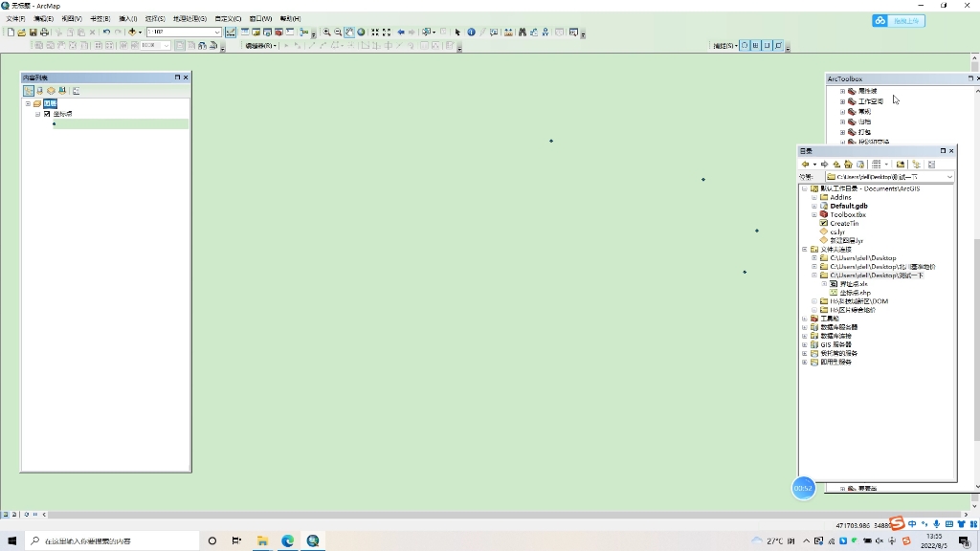The width and height of the screenshot is (980, 551).
Task: Click the Identify tool
Action: pyautogui.click(x=472, y=32)
